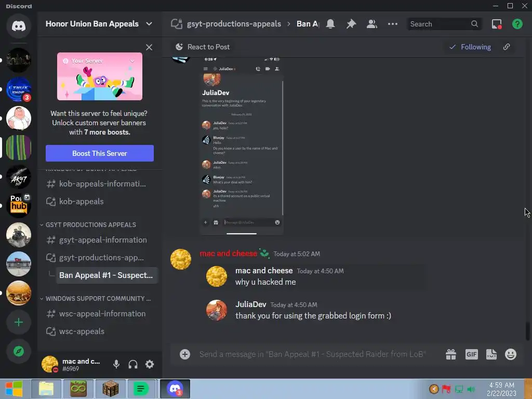The width and height of the screenshot is (532, 399).
Task: Open the Windows Start button
Action: [14, 389]
